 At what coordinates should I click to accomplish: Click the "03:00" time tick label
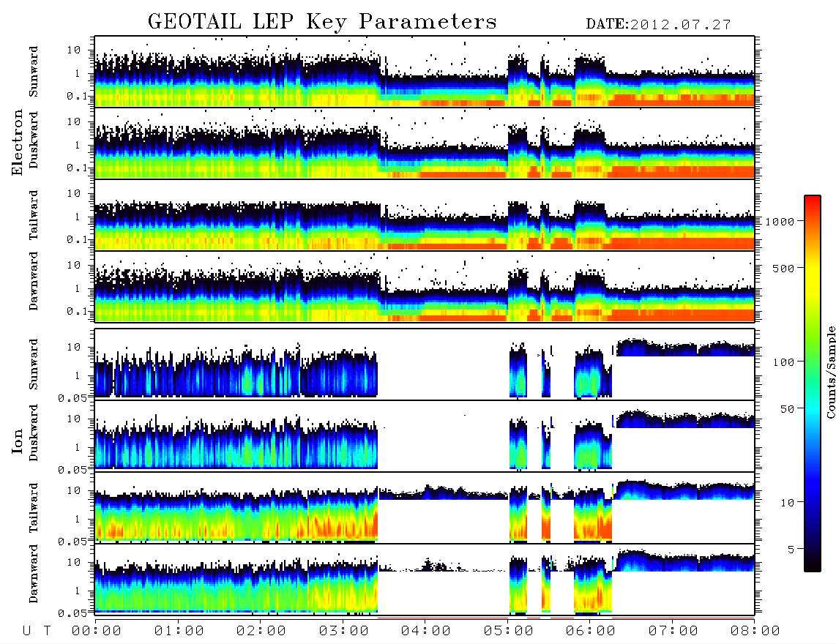344,632
